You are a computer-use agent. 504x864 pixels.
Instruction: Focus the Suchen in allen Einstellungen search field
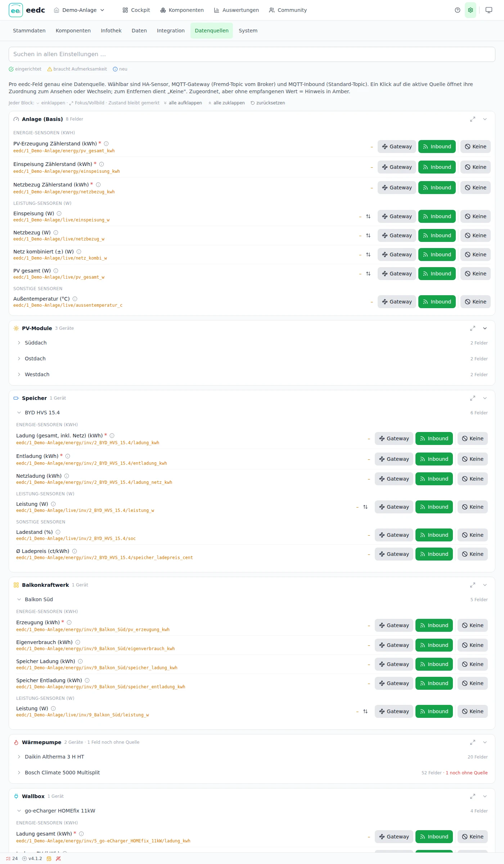pos(252,54)
